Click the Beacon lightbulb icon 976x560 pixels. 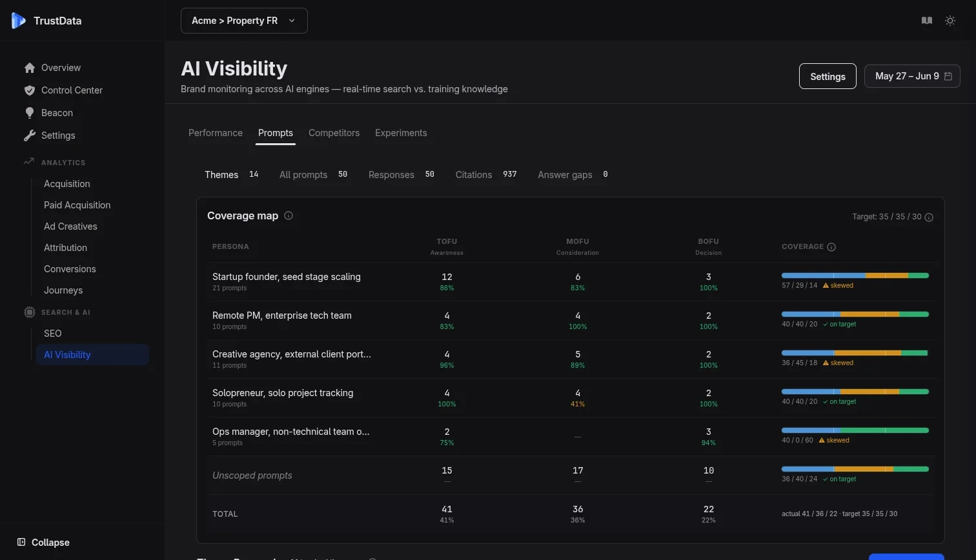[29, 113]
